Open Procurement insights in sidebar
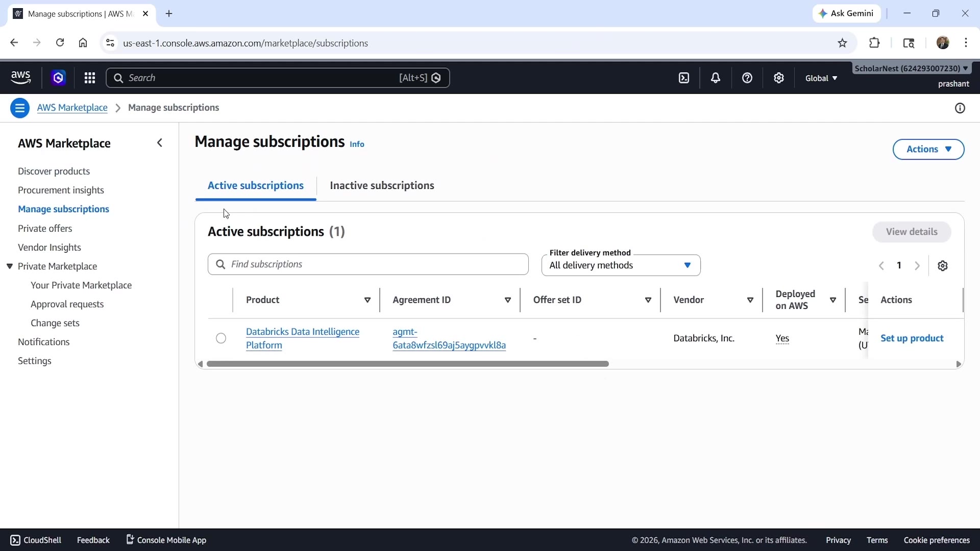 click(x=61, y=190)
